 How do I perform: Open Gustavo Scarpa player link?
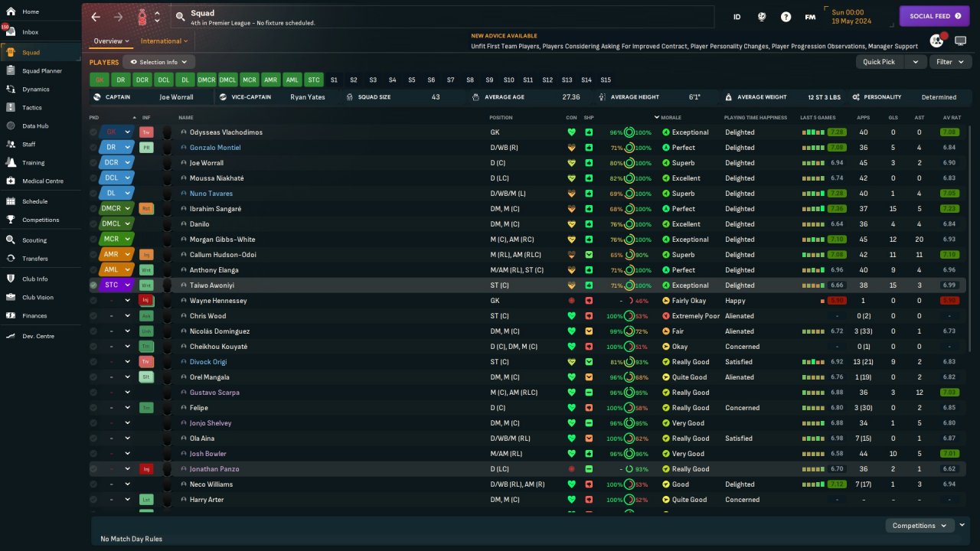click(x=214, y=393)
